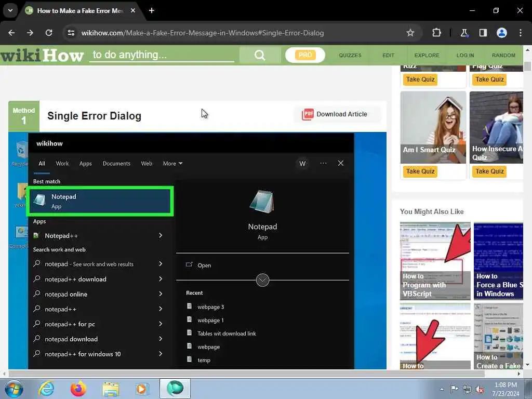Screen dimensions: 532x399
Task: Click the W account circle in search panel
Action: [x=302, y=164]
